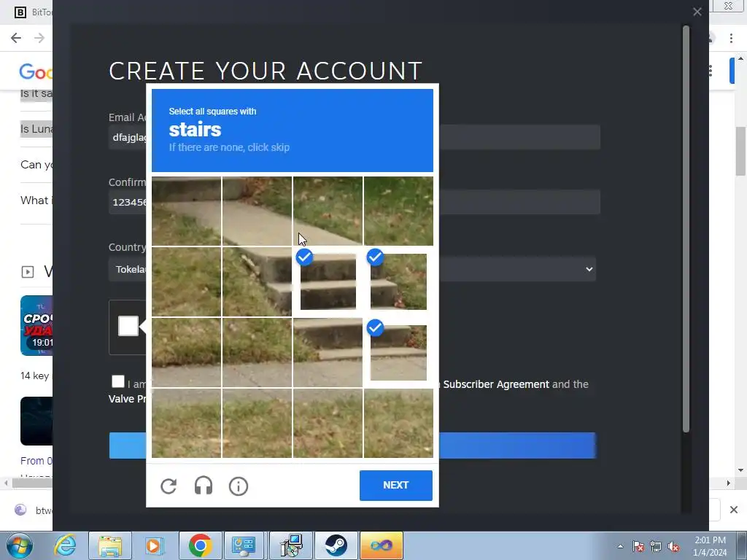Go back in the browser
This screenshot has height=560, width=747.
click(x=16, y=38)
